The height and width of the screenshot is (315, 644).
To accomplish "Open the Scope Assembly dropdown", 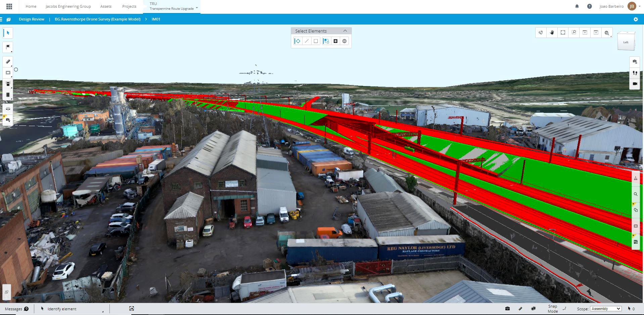I will (x=606, y=309).
